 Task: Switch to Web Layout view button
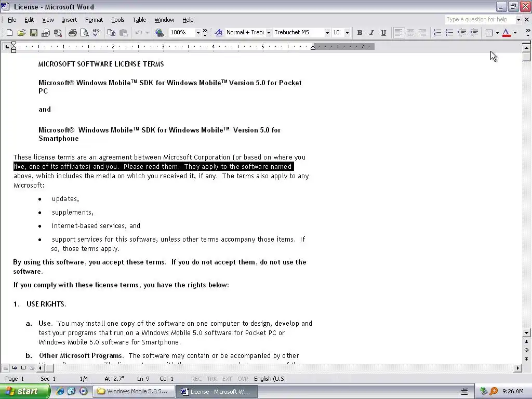(15, 367)
